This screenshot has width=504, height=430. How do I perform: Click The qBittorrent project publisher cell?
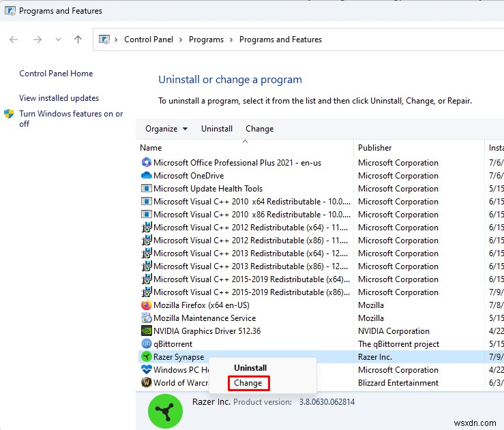[398, 344]
